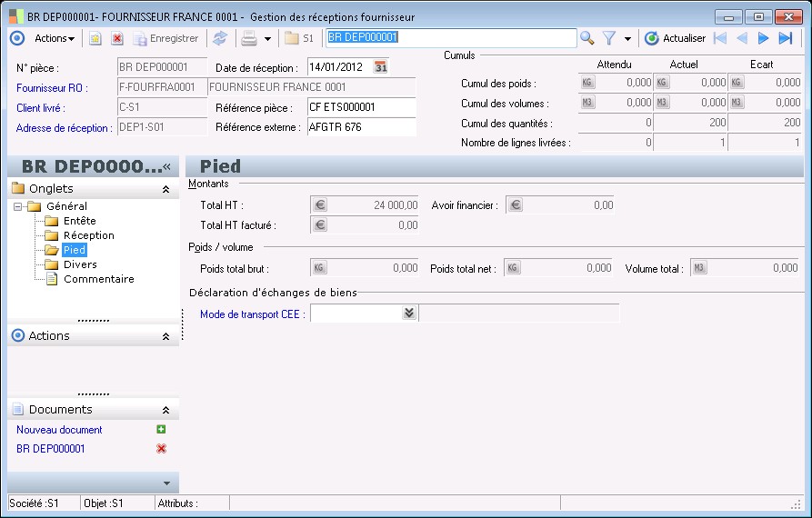Open the Actions dropdown menu in toolbar
The width and height of the screenshot is (812, 518).
click(55, 38)
